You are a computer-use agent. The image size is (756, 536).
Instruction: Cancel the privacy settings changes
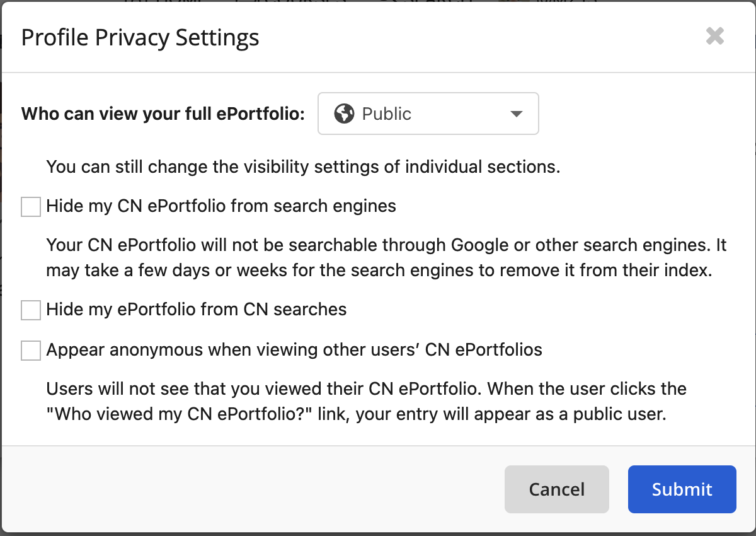click(x=557, y=489)
